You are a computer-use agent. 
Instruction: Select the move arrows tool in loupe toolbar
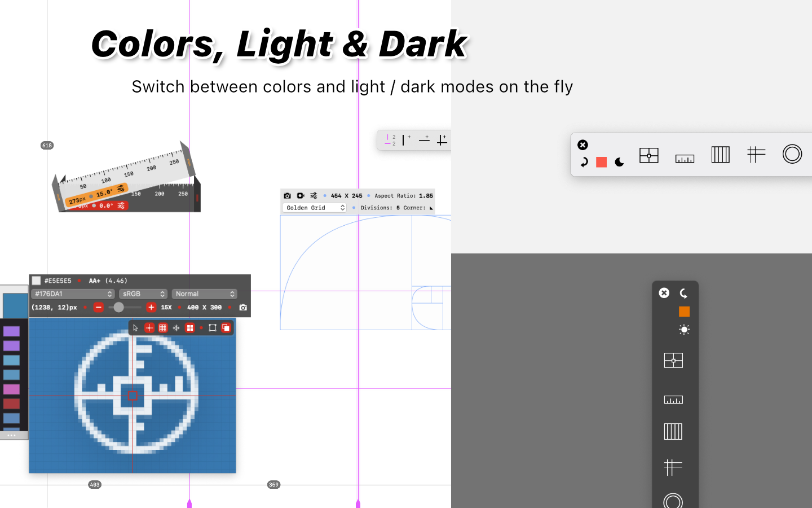pos(176,328)
